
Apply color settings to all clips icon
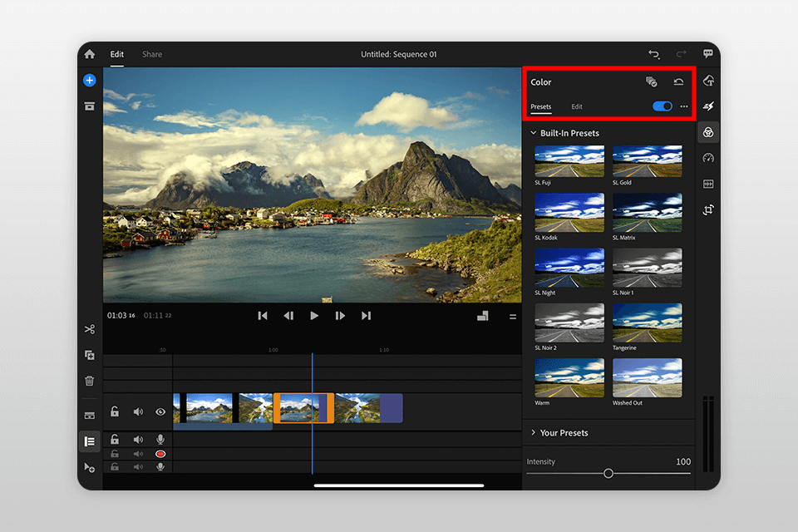pos(652,82)
